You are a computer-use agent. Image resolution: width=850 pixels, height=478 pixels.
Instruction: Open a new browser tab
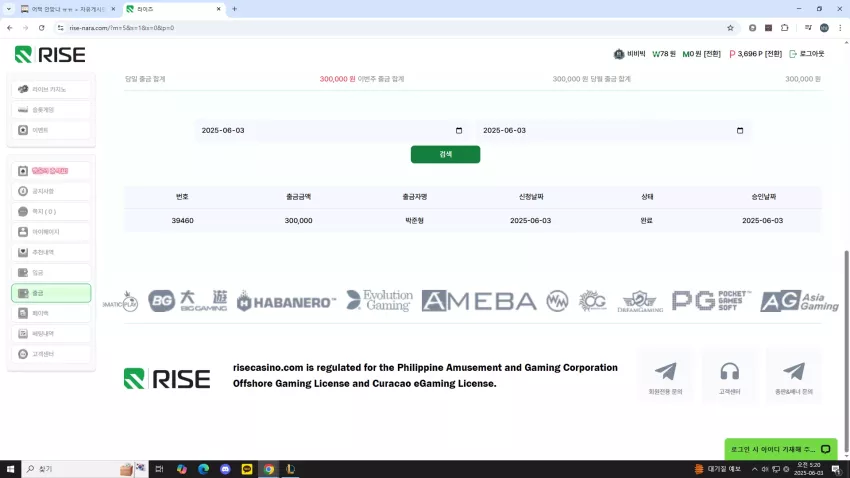(234, 9)
